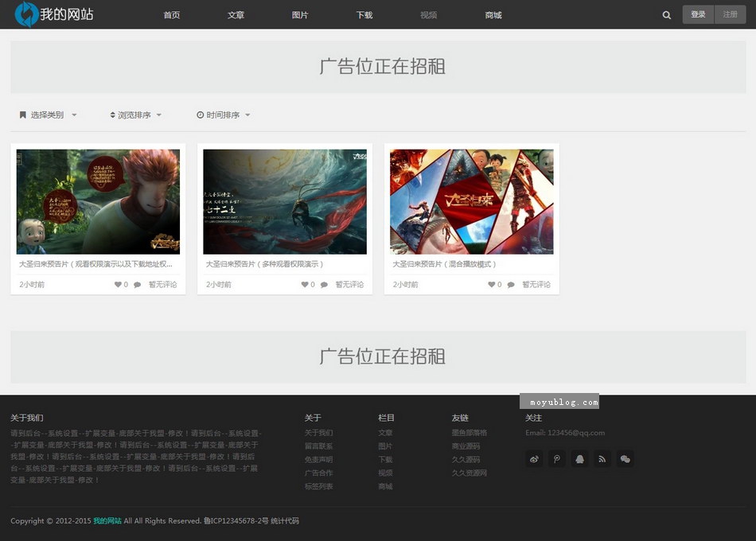Click the bottom 广告位正在招租 ad banner
The height and width of the screenshot is (541, 756).
379,357
